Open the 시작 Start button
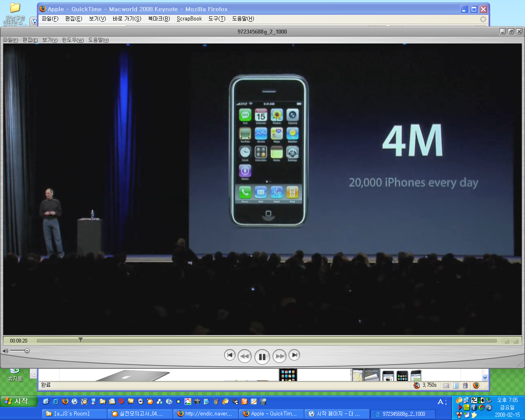Screen dimensions: 525x420 [18, 401]
